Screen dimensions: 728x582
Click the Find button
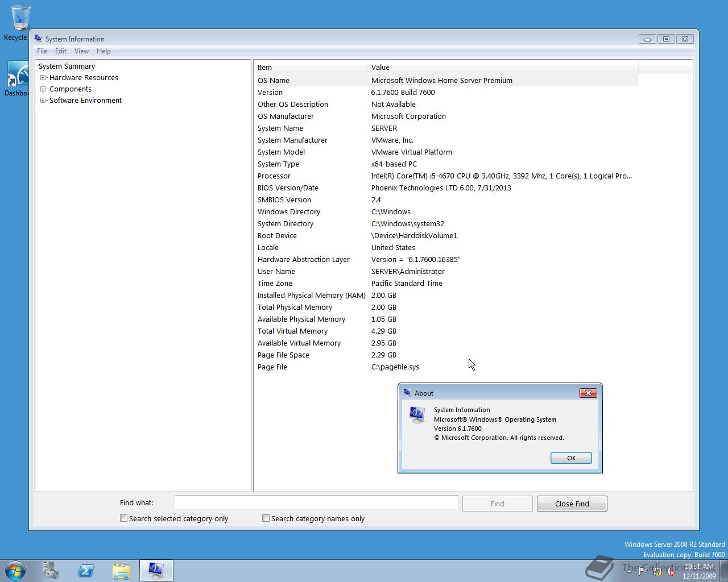click(x=498, y=504)
